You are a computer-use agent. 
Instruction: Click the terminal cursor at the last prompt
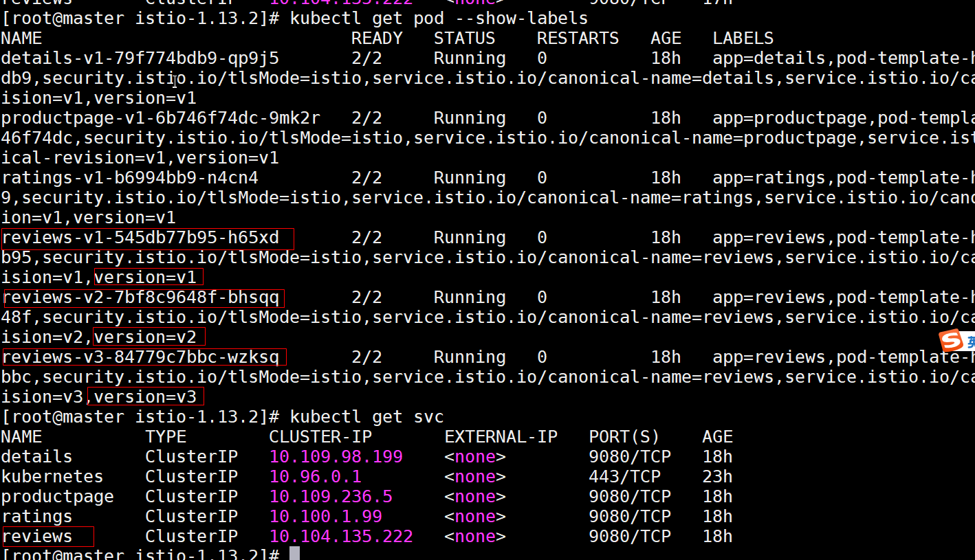294,553
